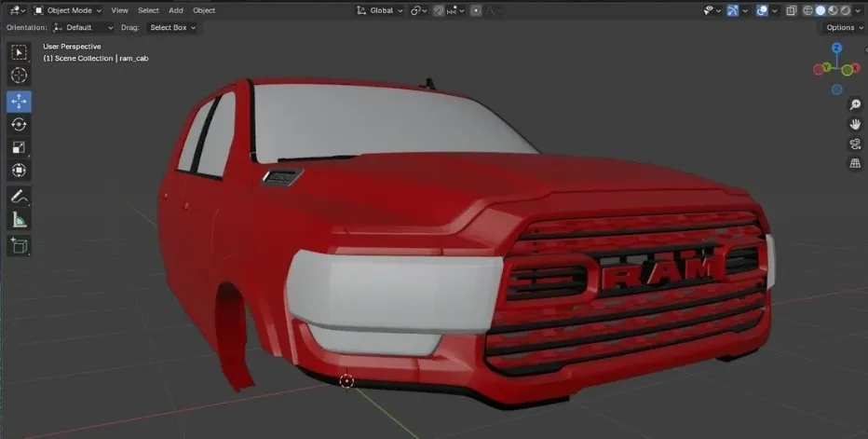Screen dimensions: 868x439
Task: Click the lower blue negative Z gizmo circle
Action: 836,89
